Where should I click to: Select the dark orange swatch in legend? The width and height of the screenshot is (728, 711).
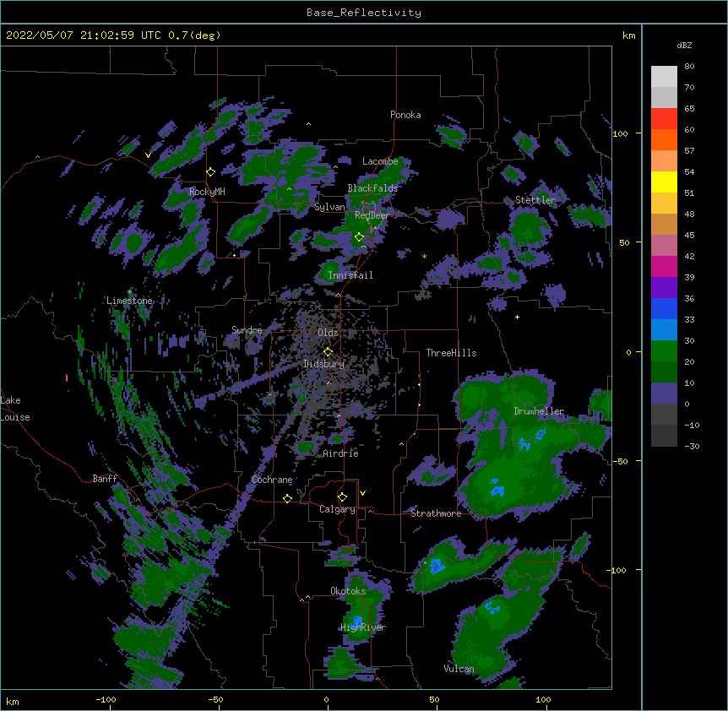coord(664,139)
